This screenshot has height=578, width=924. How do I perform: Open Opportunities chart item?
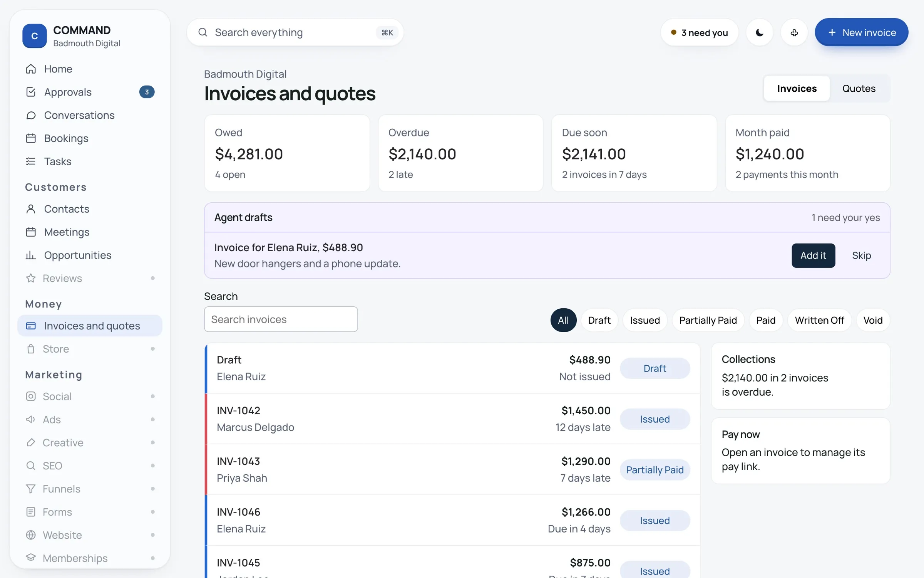coord(90,255)
